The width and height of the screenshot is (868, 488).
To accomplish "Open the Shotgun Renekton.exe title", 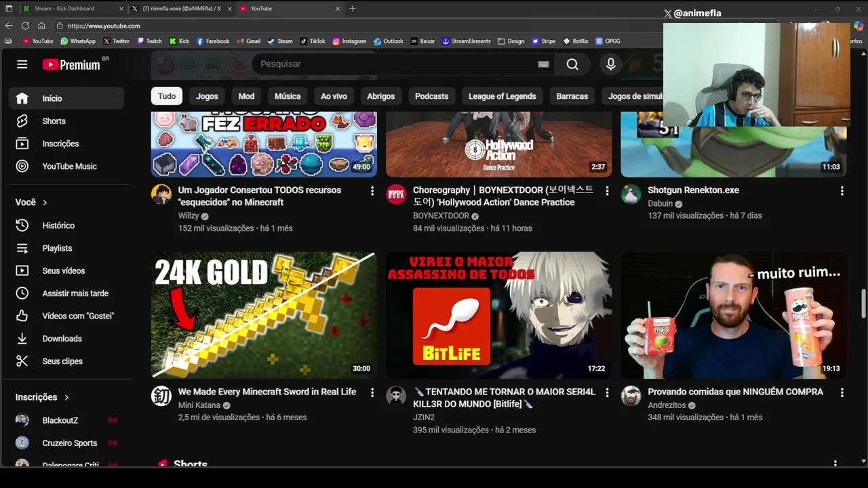I will tap(693, 190).
